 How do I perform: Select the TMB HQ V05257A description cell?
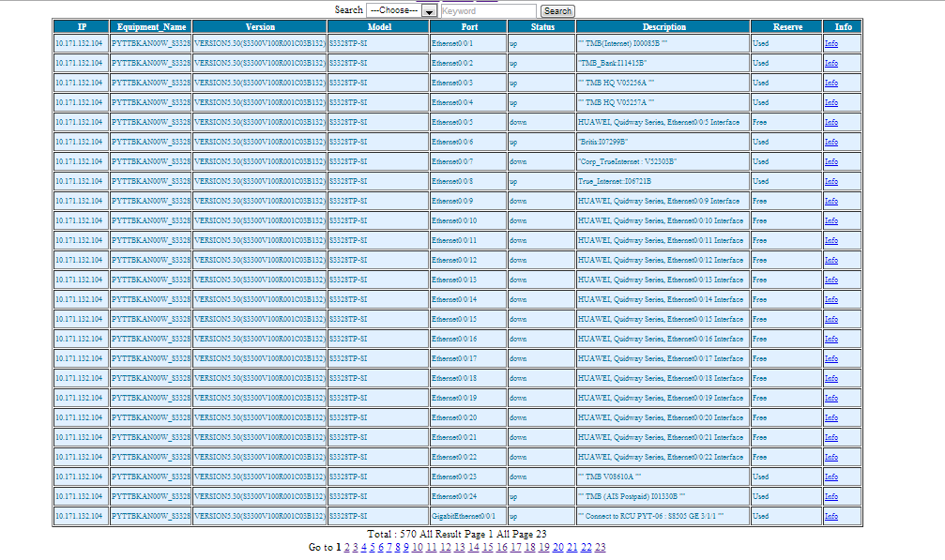663,102
